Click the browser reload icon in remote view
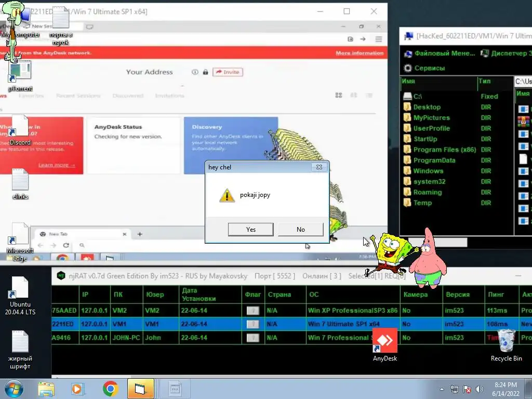Image resolution: width=532 pixels, height=399 pixels. click(x=66, y=245)
